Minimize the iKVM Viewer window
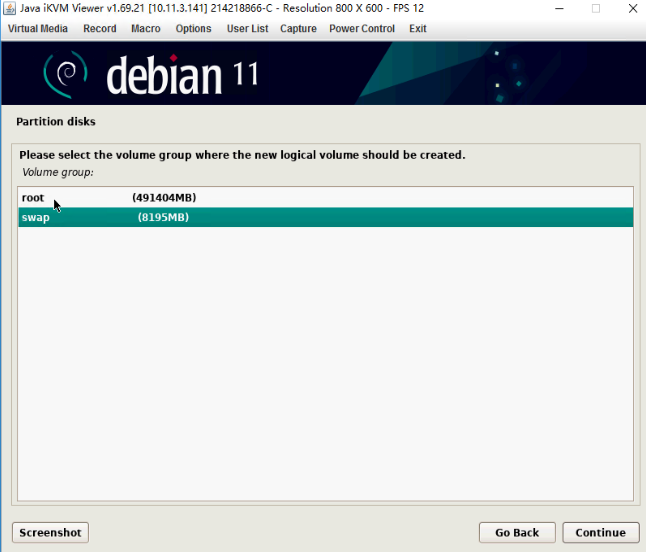646x552 pixels. point(559,8)
